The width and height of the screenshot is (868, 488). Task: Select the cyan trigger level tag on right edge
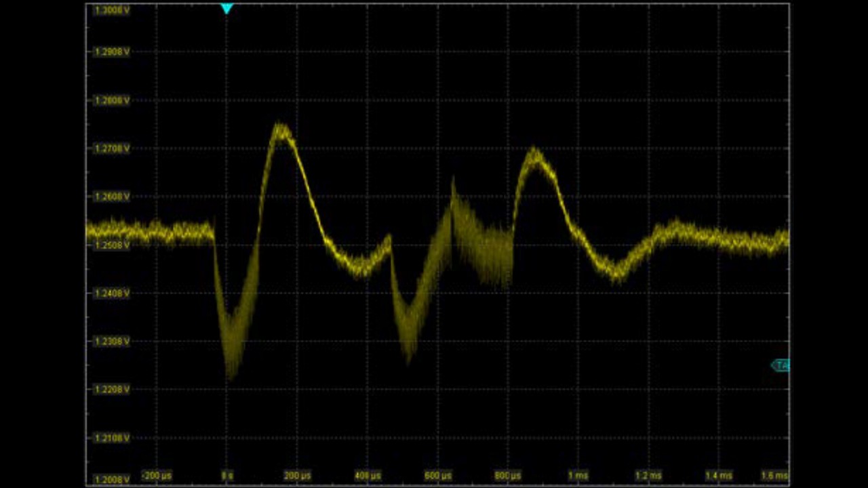point(781,365)
